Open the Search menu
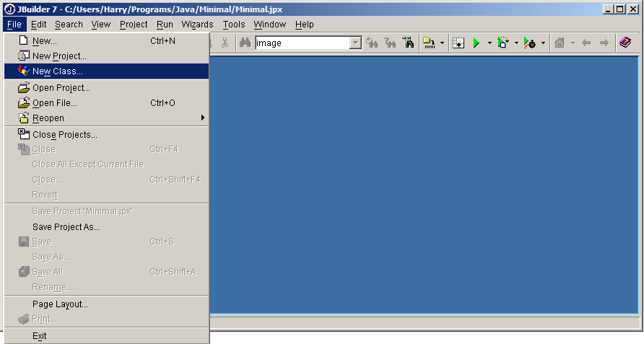The width and height of the screenshot is (644, 344). pos(69,25)
